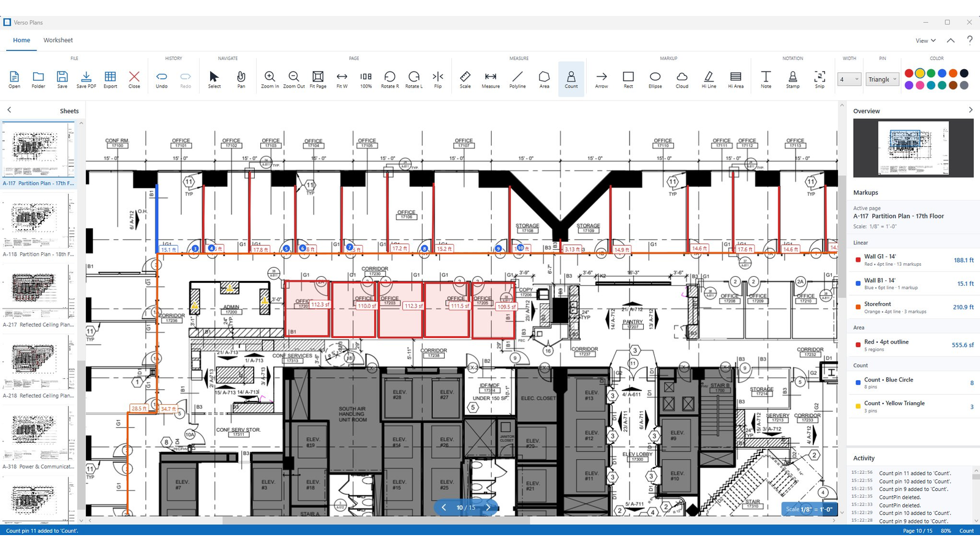Viewport: 980px width, 551px height.
Task: Select the Hi Area highlight tool
Action: pos(736,79)
